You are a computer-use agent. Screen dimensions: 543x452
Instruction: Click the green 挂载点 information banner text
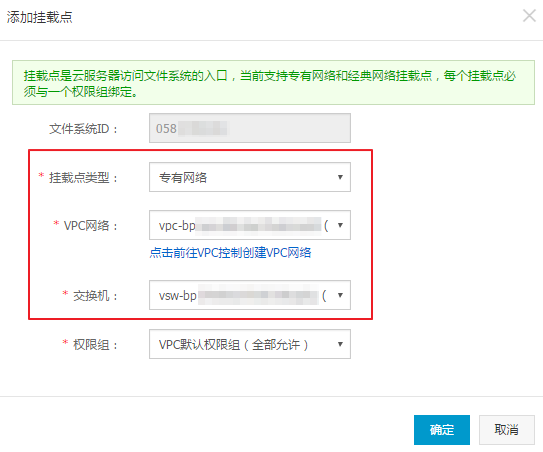tap(270, 83)
